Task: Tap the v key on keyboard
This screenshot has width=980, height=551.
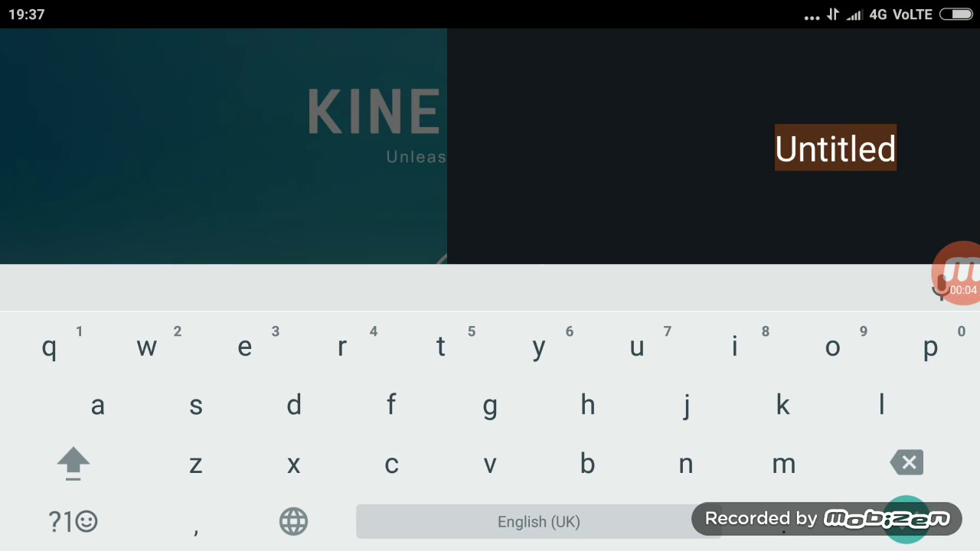Action: pyautogui.click(x=490, y=464)
